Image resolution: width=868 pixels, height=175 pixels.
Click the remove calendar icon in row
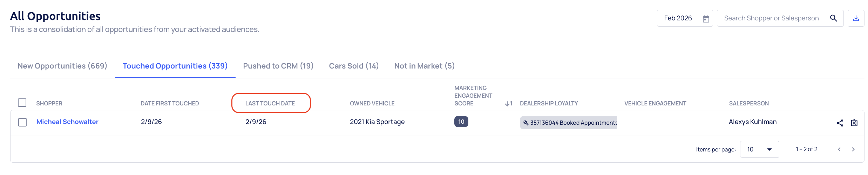coord(854,123)
